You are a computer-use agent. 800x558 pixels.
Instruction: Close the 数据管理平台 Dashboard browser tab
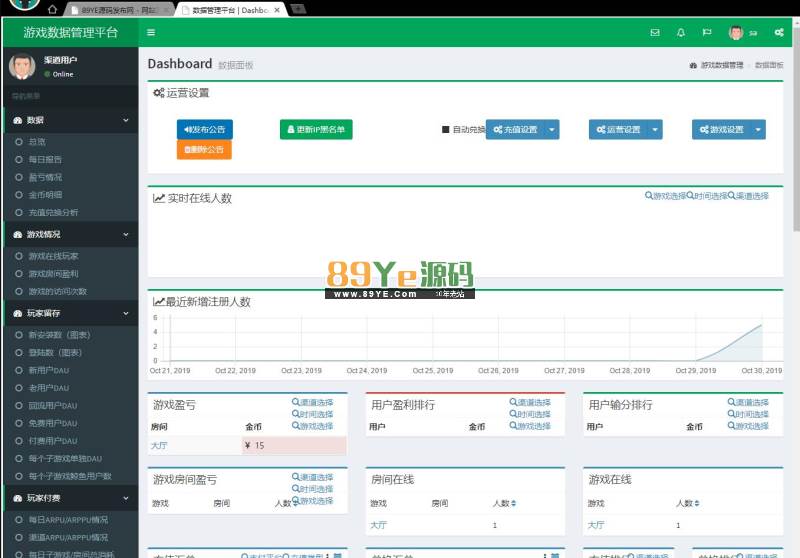277,10
